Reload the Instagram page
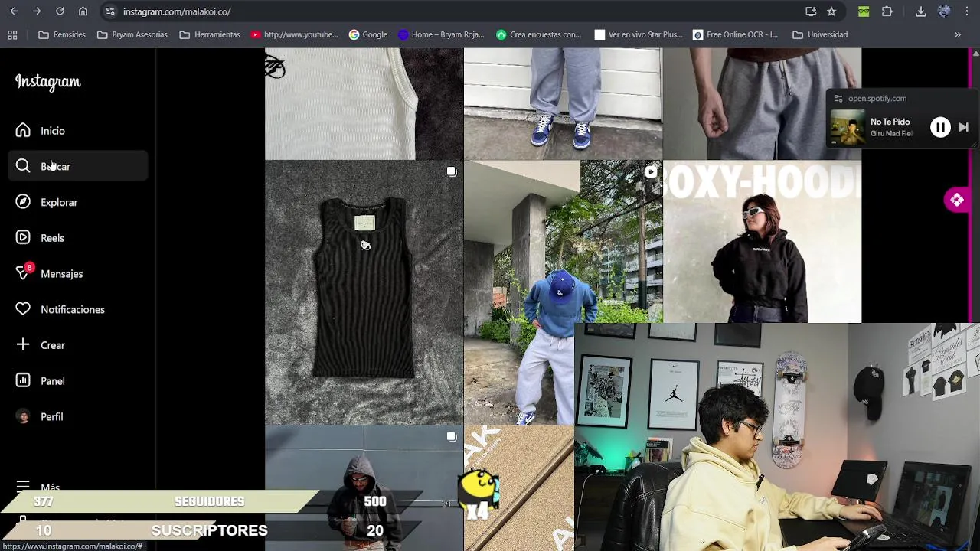This screenshot has height=551, width=980. click(x=60, y=11)
